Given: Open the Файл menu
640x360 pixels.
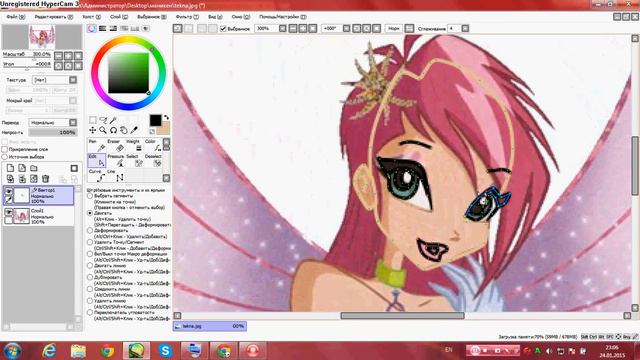Looking at the screenshot, I should 16,17.
